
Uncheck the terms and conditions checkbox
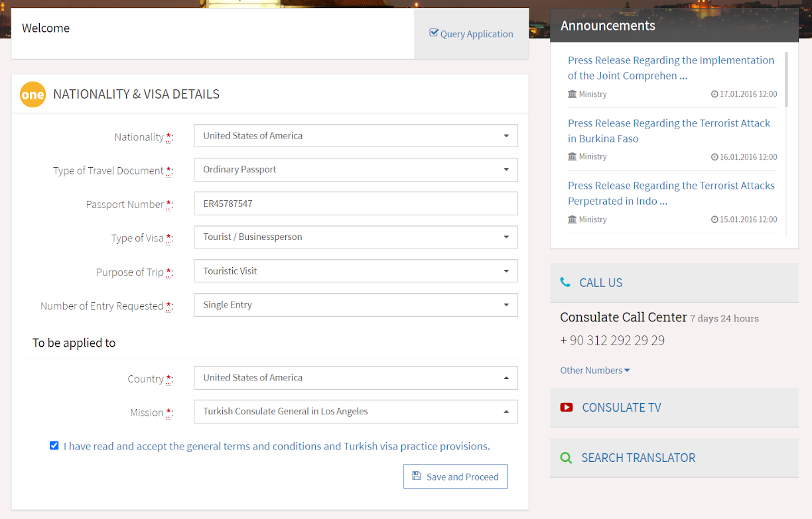coord(54,445)
